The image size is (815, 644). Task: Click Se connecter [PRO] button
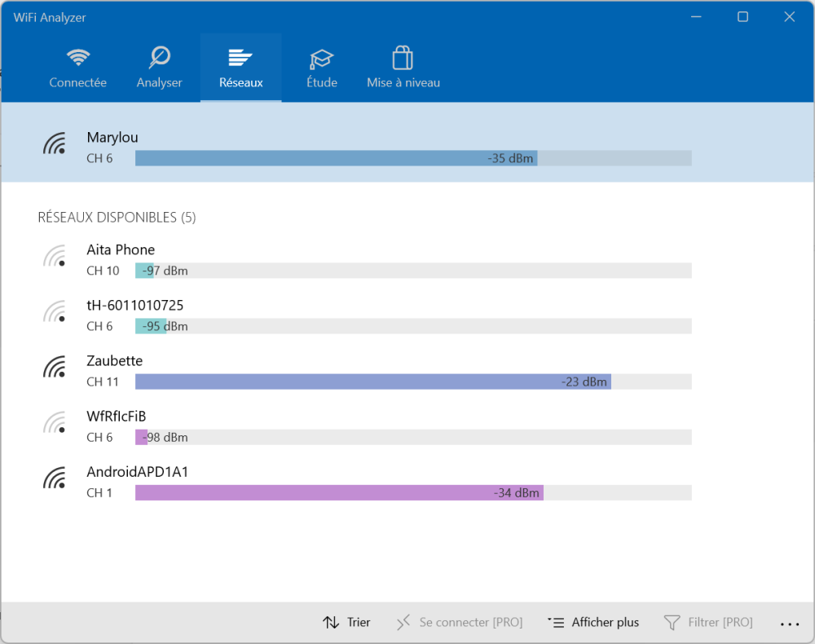(459, 623)
